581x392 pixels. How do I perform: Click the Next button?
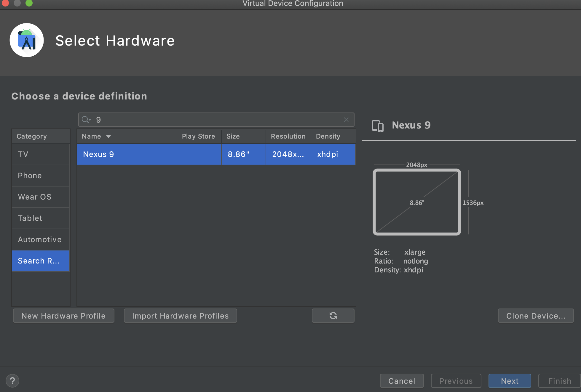510,381
